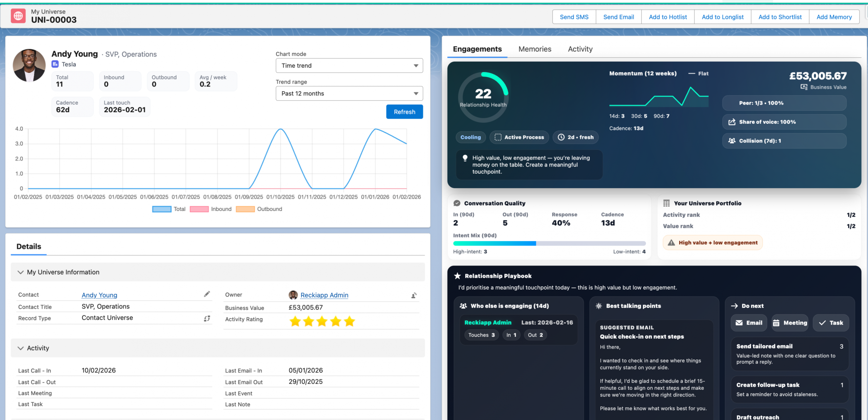Click the change owner icon
This screenshot has width=868, height=420.
pos(414,295)
